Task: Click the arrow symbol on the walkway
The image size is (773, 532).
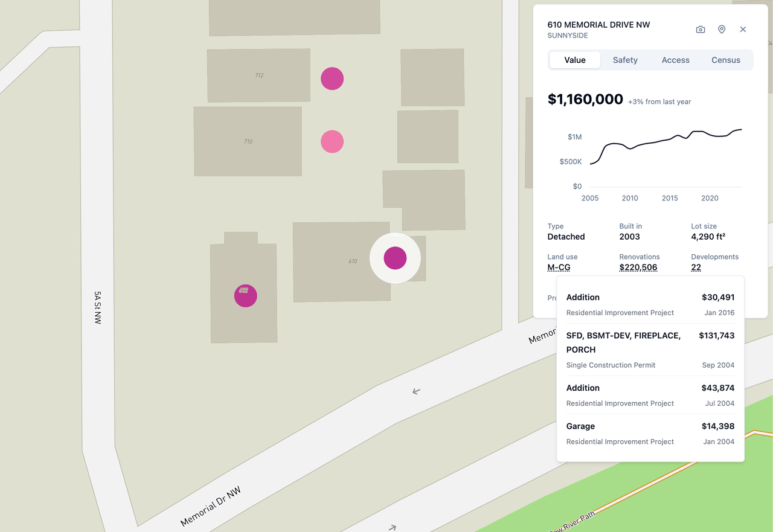Action: pyautogui.click(x=415, y=391)
